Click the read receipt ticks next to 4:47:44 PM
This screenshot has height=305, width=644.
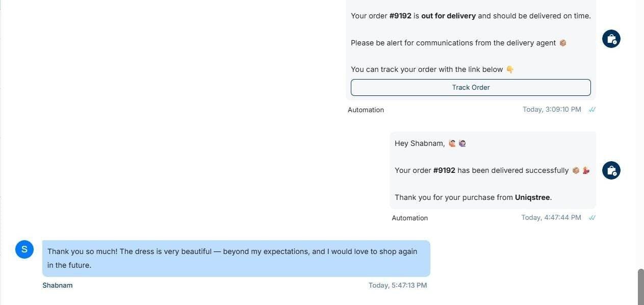coord(592,218)
